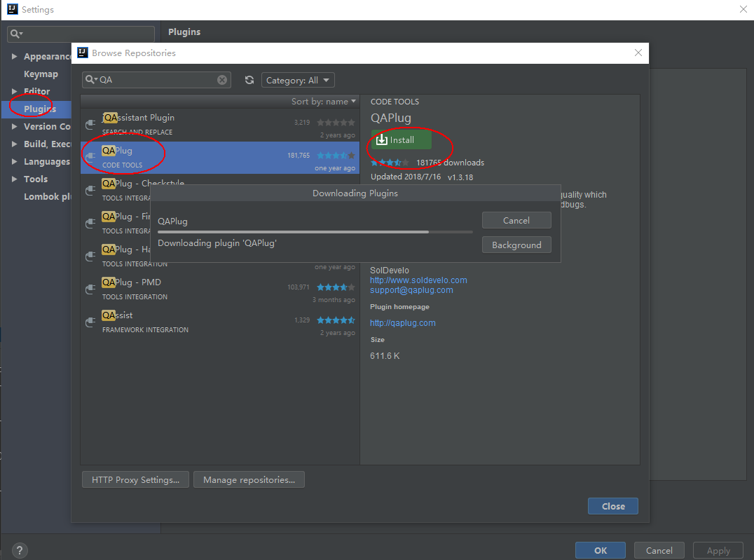Viewport: 754px width, 560px height.
Task: Click the plugin icon beside QAPlug - Checkstyle
Action: tap(90, 191)
